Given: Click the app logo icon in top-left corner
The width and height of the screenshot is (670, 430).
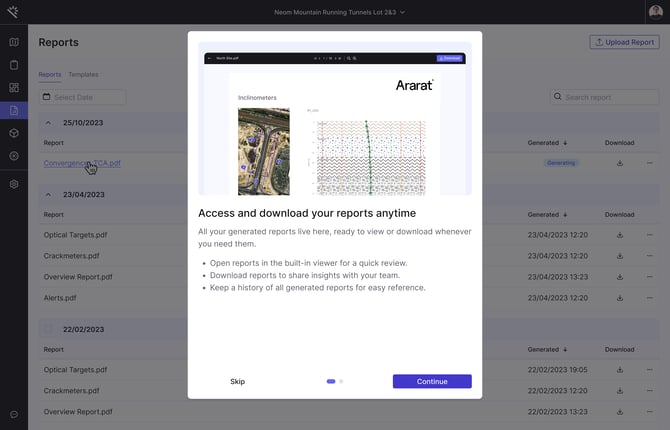Looking at the screenshot, I should pyautogui.click(x=13, y=12).
